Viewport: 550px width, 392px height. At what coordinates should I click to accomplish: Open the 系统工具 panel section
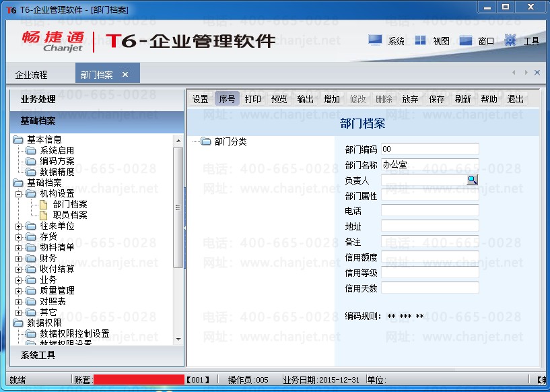coord(97,356)
